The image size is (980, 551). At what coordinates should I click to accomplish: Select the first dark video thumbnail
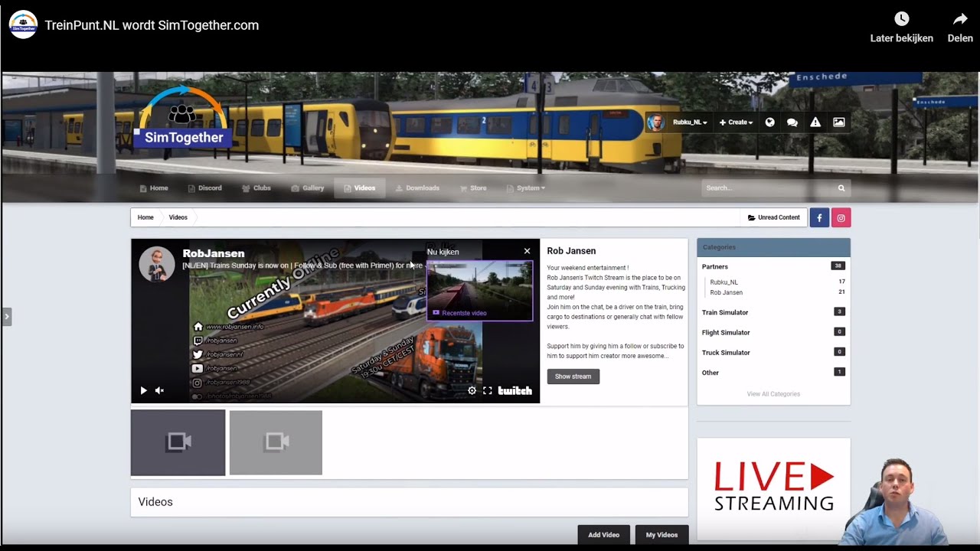178,442
